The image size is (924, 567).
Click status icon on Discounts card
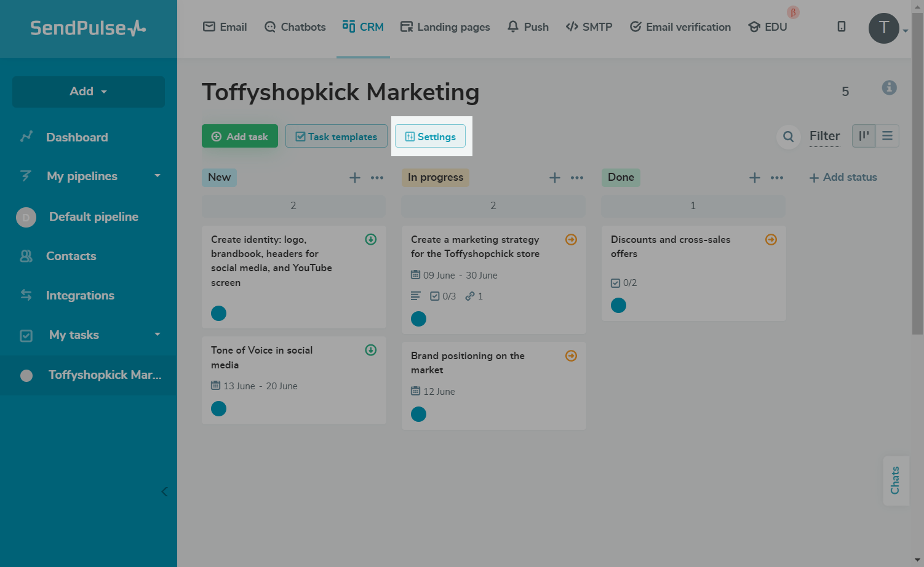tap(771, 239)
